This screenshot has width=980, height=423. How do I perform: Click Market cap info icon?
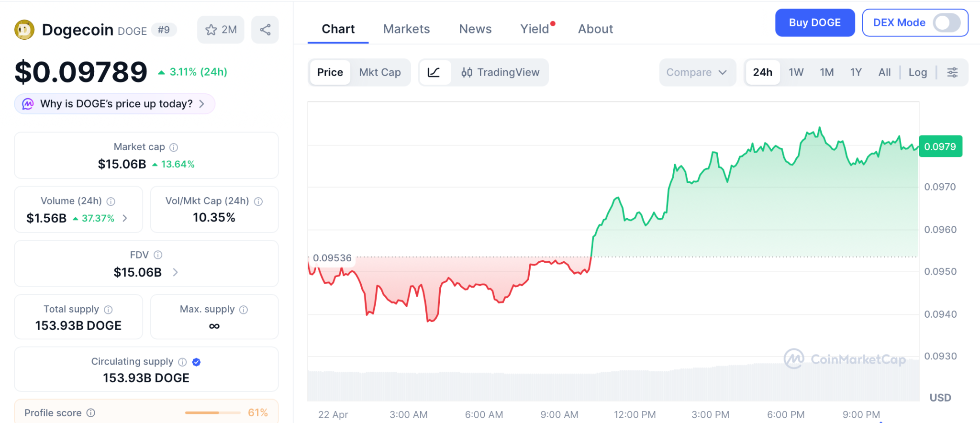(x=174, y=147)
